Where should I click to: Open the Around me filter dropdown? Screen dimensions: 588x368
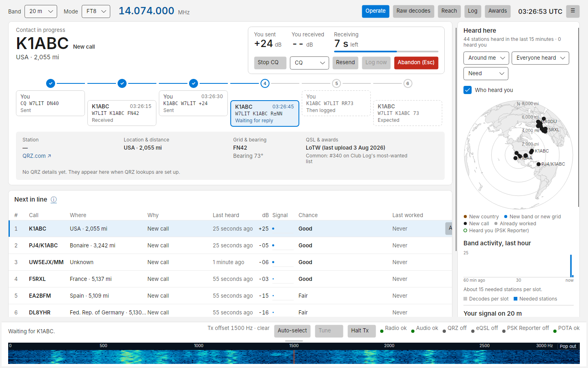pos(486,58)
